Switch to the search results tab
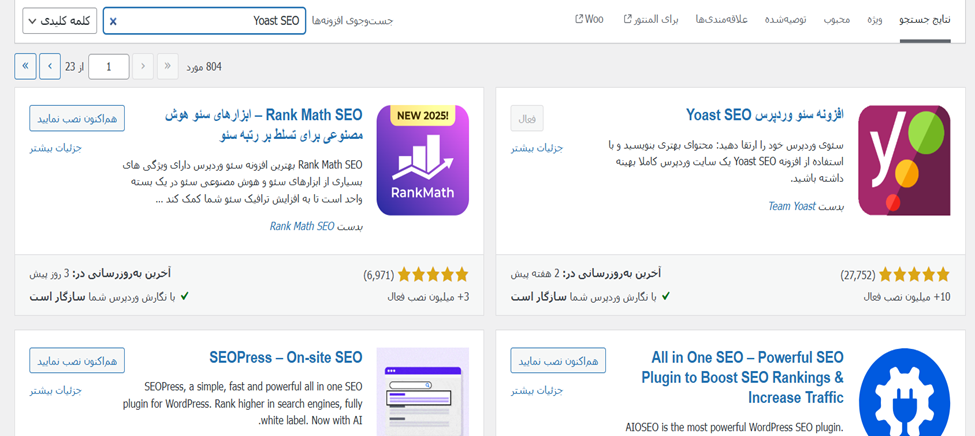 click(925, 19)
